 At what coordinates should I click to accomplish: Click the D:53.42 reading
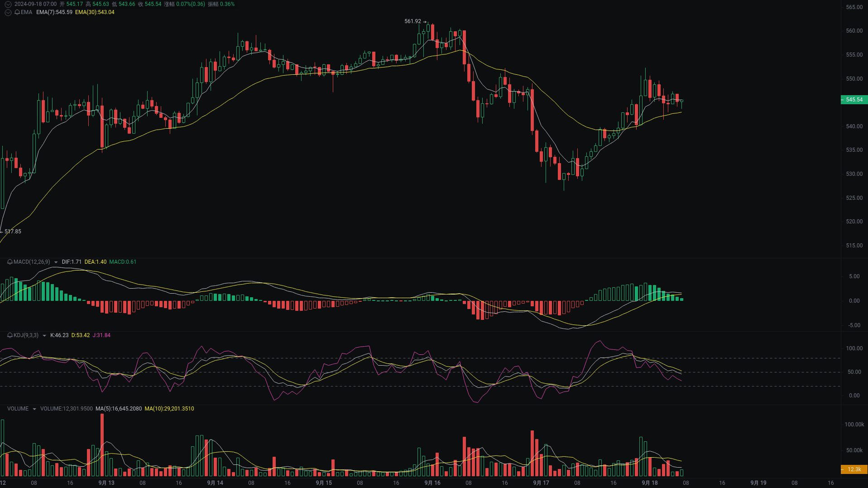click(81, 335)
